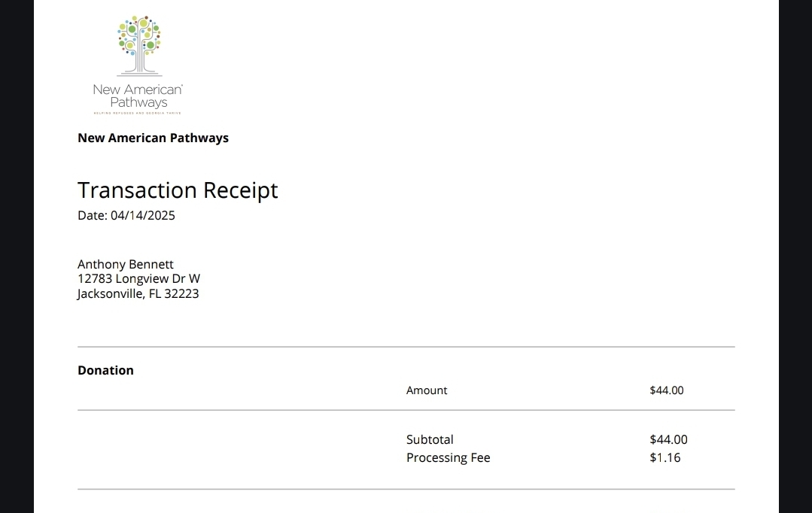Click the divider line between Amount and Subtotal

point(406,410)
